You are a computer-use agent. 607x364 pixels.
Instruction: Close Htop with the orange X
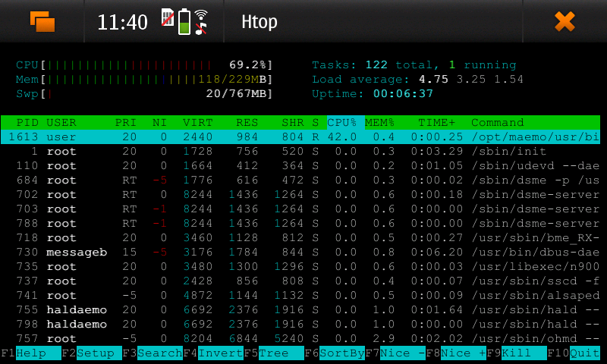(x=565, y=21)
